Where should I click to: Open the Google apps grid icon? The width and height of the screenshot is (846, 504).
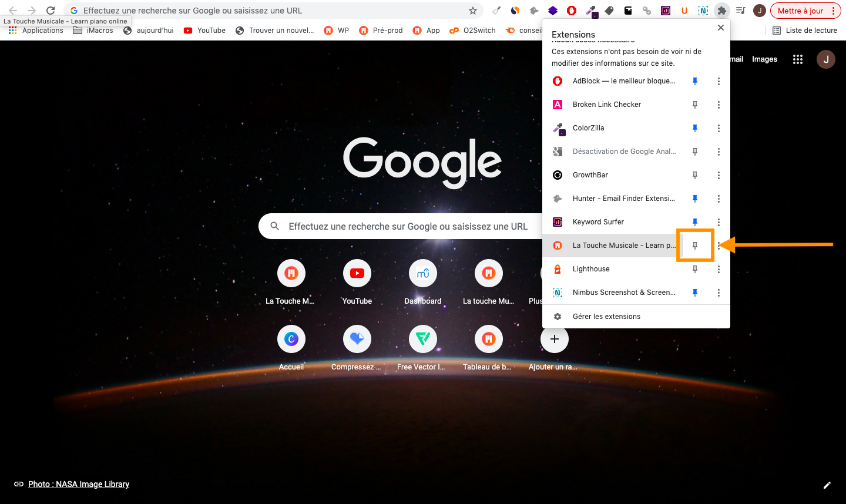coord(797,59)
